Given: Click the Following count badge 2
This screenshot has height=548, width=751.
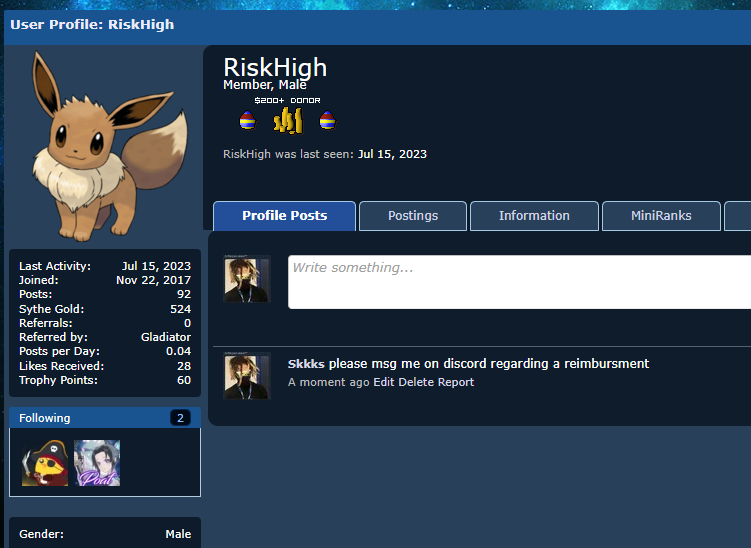Looking at the screenshot, I should pos(181,418).
